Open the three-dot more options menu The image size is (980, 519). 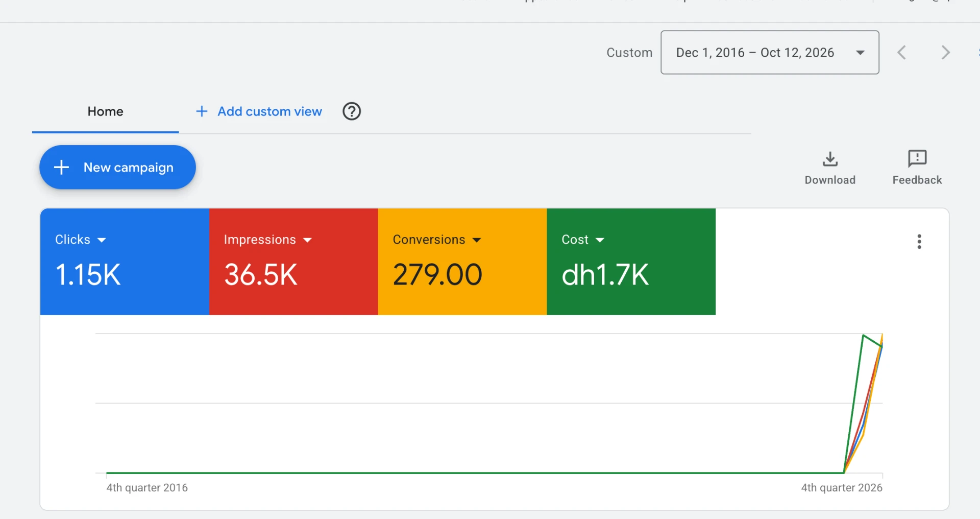(919, 242)
